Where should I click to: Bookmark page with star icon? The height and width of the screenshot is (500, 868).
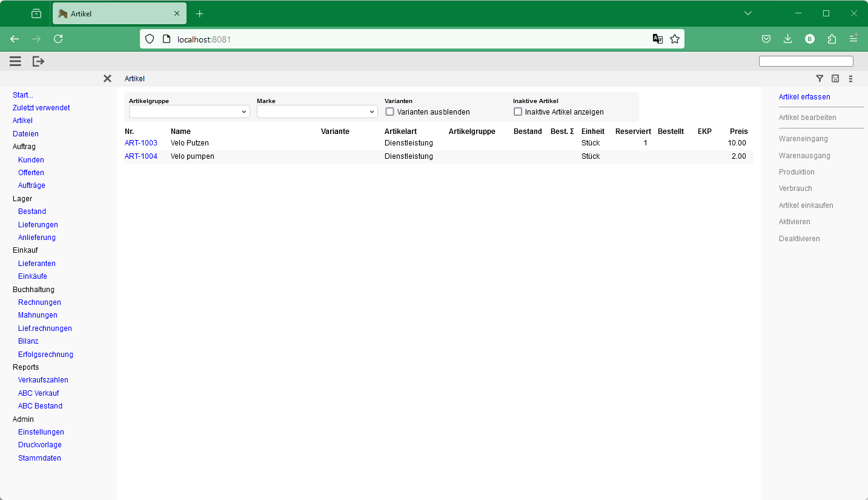pyautogui.click(x=674, y=39)
